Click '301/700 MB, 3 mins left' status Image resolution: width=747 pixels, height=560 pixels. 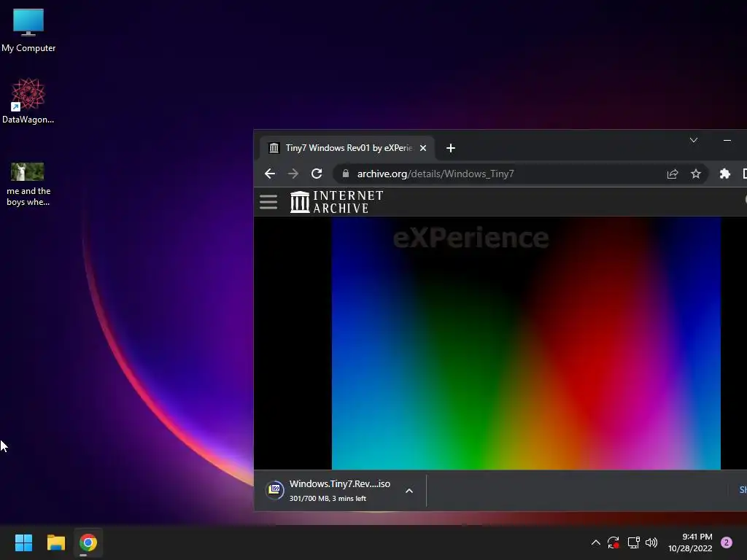[x=328, y=499]
